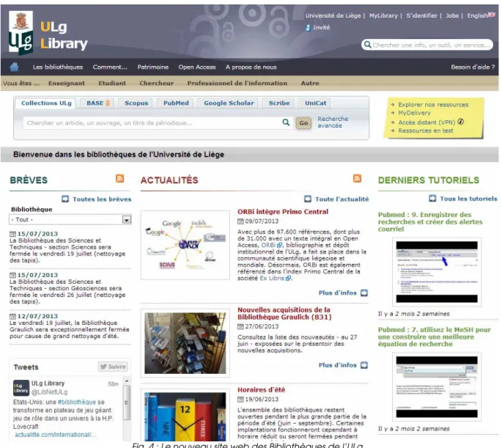This screenshot has height=448, width=502.
Task: Switch to the Scopus tab
Action: pyautogui.click(x=136, y=103)
